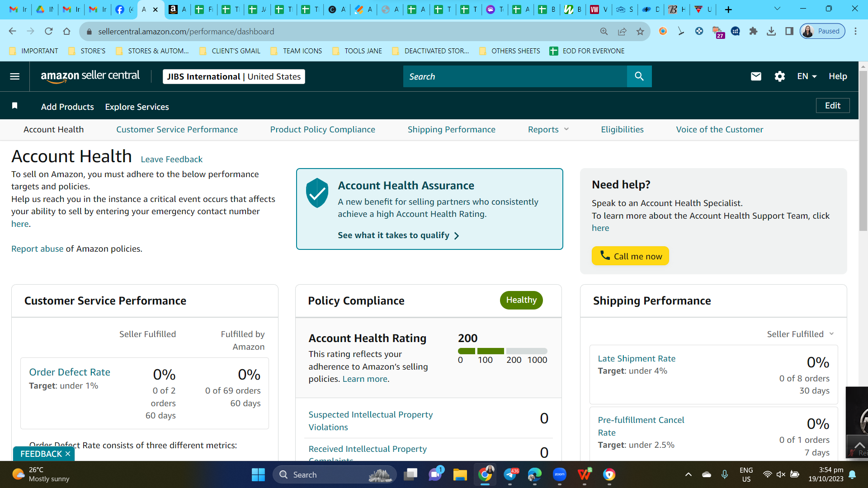Screen dimensions: 868x488
Task: Toggle the browser side panel
Action: point(789,31)
